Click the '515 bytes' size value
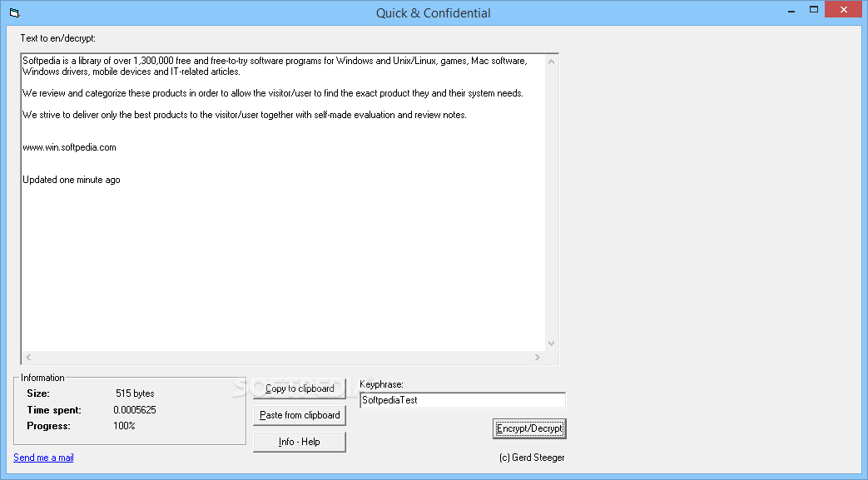This screenshot has width=868, height=480. [135, 393]
